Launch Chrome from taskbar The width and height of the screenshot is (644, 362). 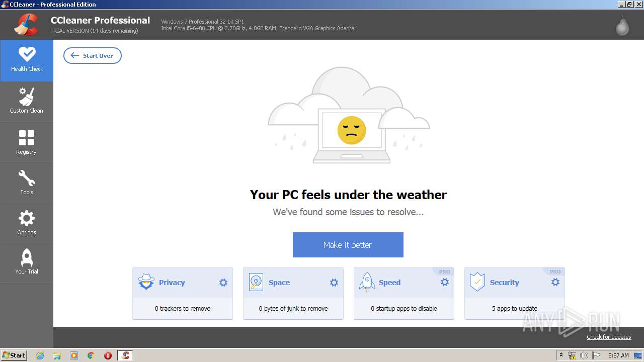91,355
